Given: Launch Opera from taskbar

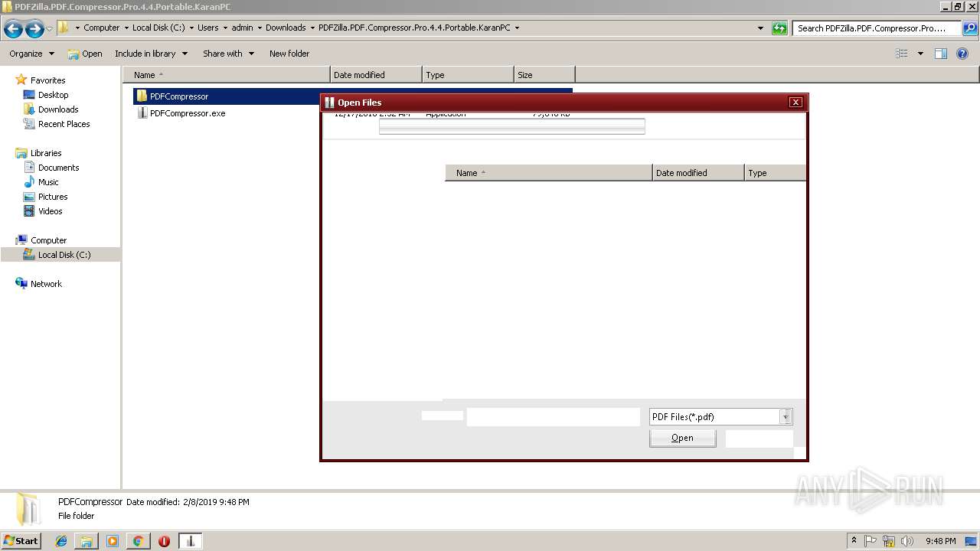Looking at the screenshot, I should pyautogui.click(x=164, y=541).
